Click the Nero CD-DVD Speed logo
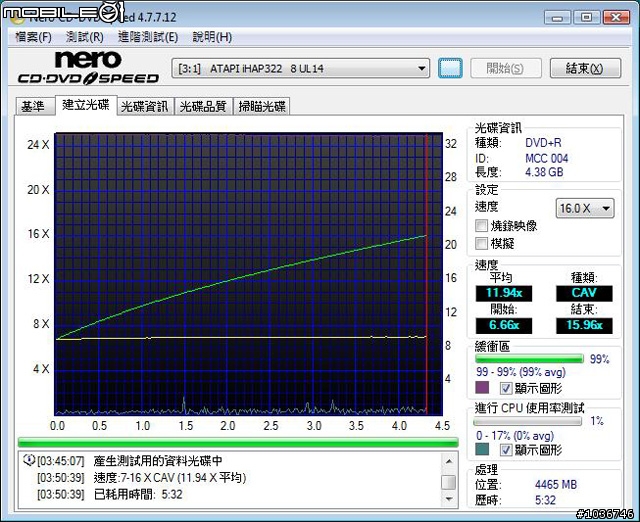This screenshot has height=522, width=640. tap(88, 68)
